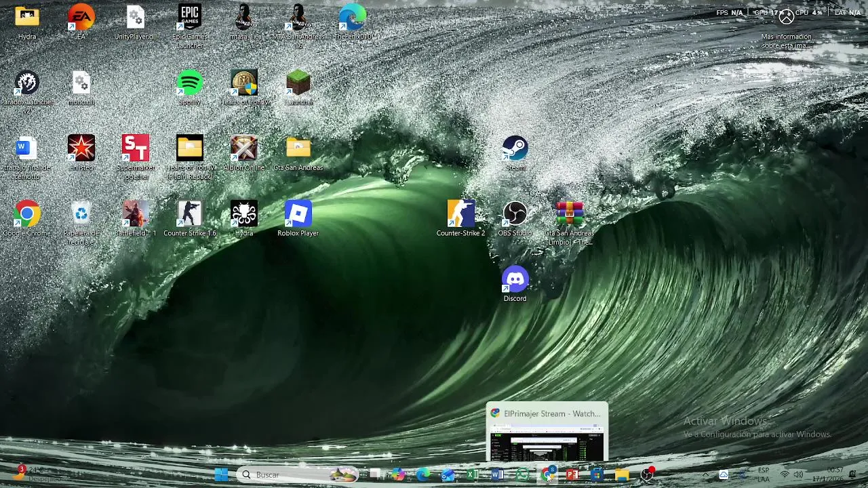Switch to Chrome in the taskbar

tap(547, 474)
